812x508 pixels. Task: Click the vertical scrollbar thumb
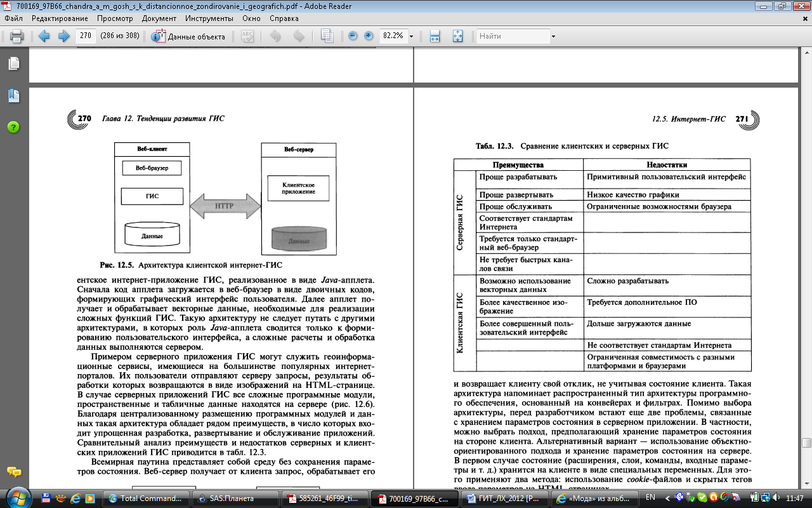(x=806, y=443)
